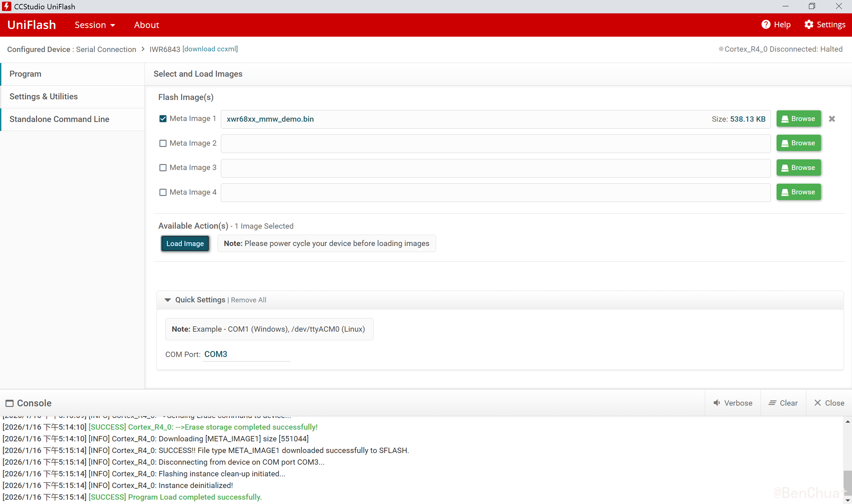Browse file for Meta Image 3
Image resolution: width=852 pixels, height=504 pixels.
coord(798,167)
